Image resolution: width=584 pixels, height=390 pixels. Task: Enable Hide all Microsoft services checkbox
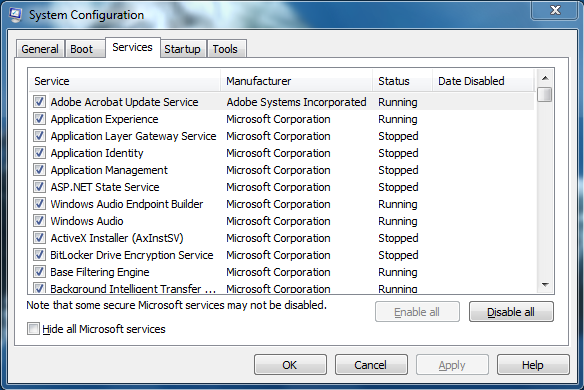(x=33, y=329)
